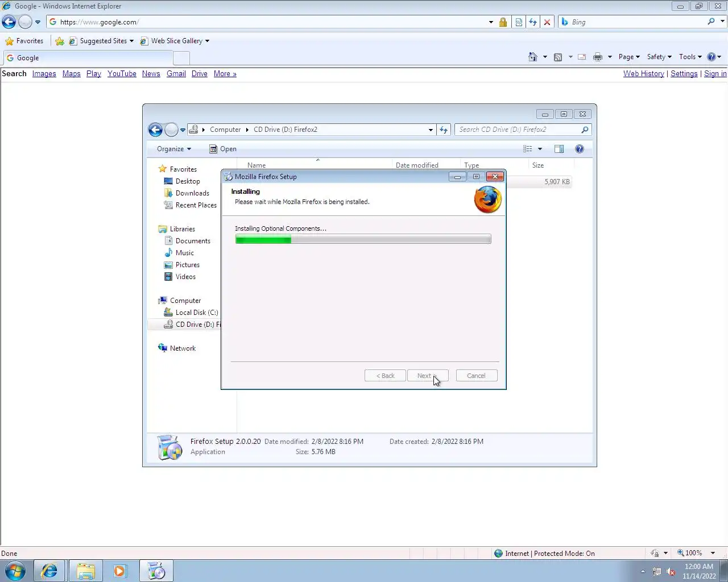
Task: Click Explorer window back arrow
Action: (155, 130)
